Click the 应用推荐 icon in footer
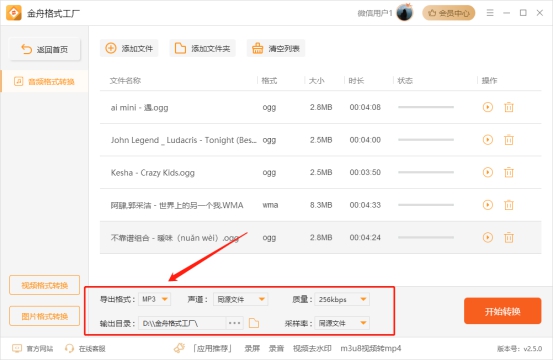 [x=179, y=348]
